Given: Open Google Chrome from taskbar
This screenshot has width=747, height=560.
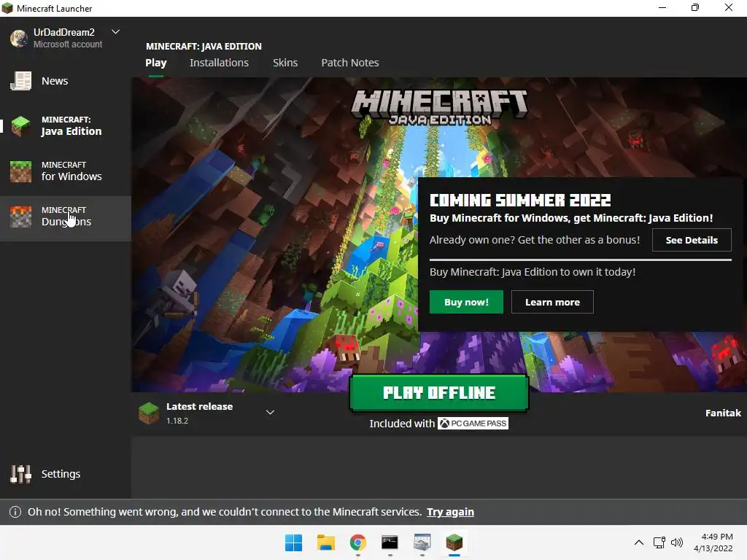Looking at the screenshot, I should click(357, 542).
